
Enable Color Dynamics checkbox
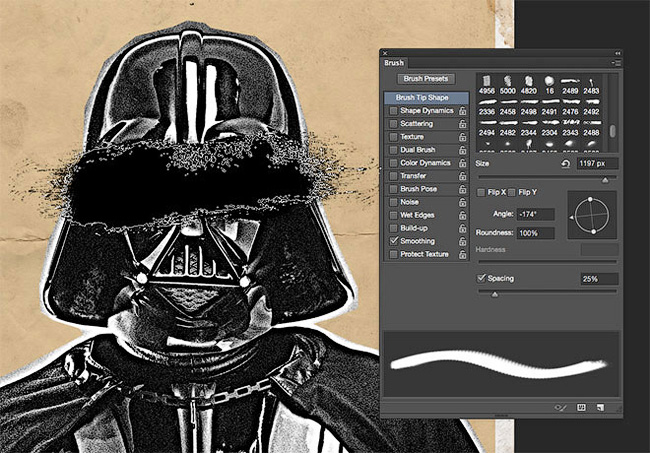[393, 163]
